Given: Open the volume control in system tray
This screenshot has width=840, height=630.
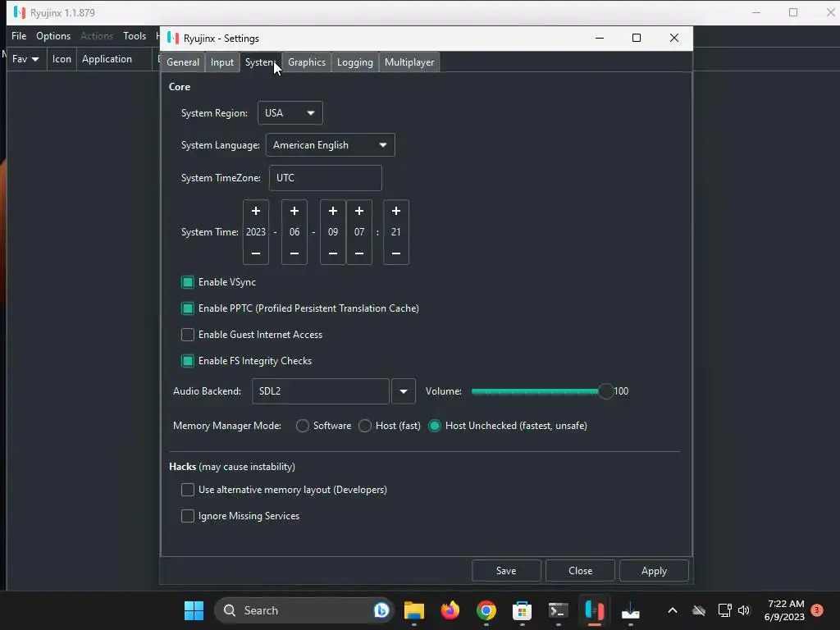Looking at the screenshot, I should click(744, 610).
